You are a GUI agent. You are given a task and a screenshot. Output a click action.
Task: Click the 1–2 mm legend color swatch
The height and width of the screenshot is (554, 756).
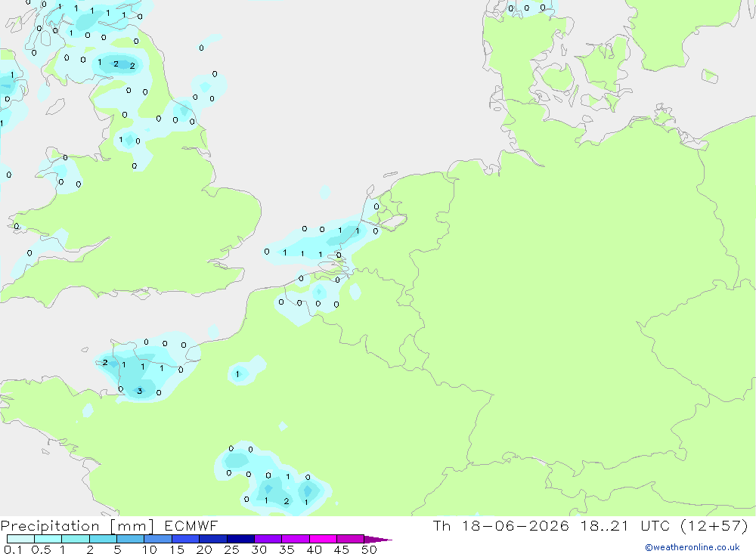[75, 539]
